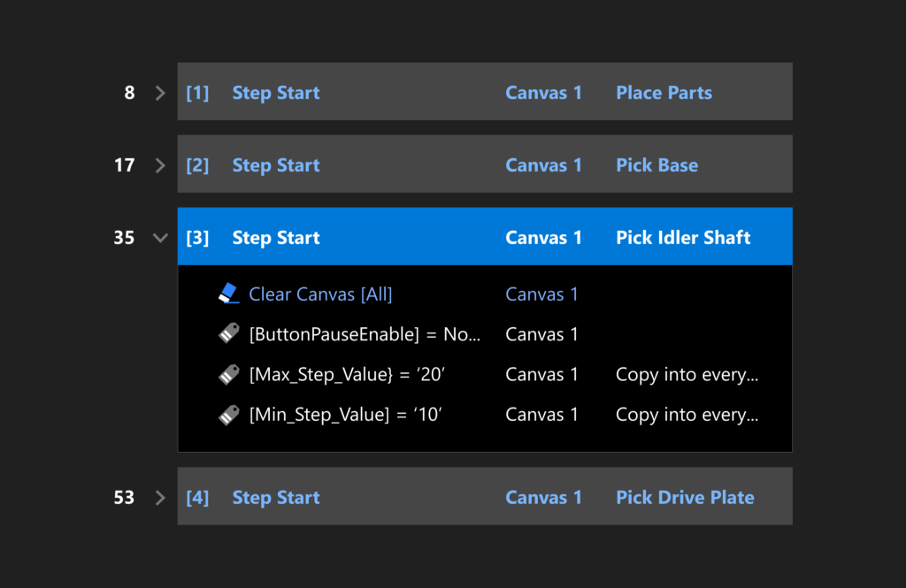Select the [Min_Step_Value] = '10' entry

pos(344,415)
